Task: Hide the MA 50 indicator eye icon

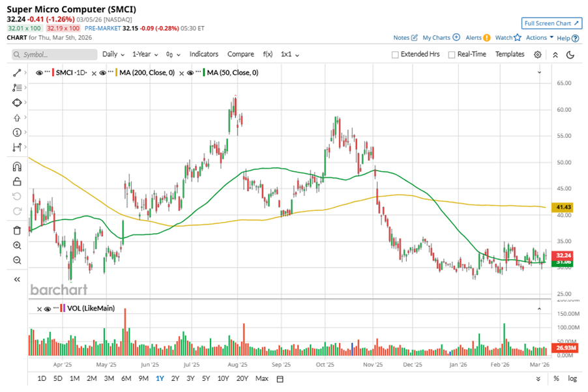Action: click(190, 73)
